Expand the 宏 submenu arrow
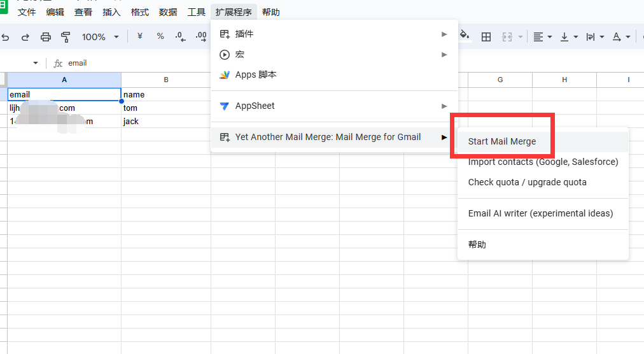644x354 pixels. [x=444, y=54]
